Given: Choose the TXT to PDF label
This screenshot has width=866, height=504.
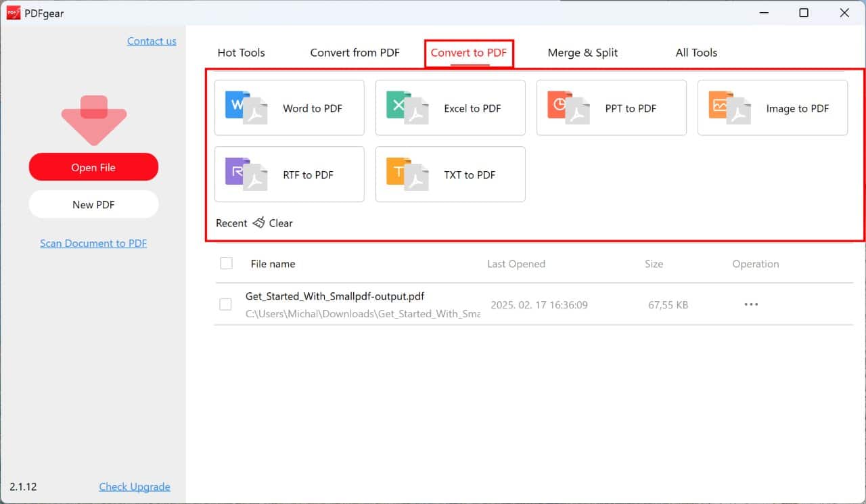Looking at the screenshot, I should pyautogui.click(x=470, y=175).
